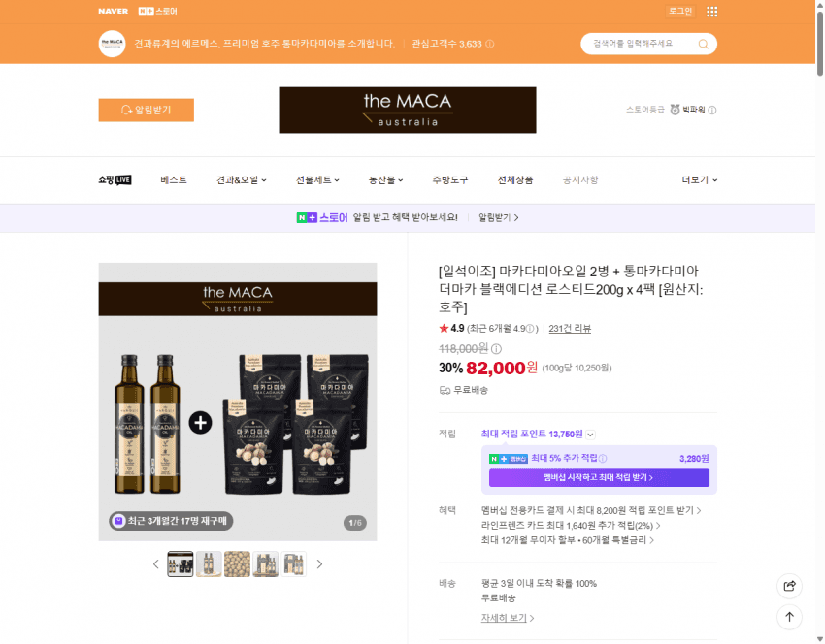Click the store search input field
This screenshot has width=825, height=644.
pyautogui.click(x=640, y=44)
